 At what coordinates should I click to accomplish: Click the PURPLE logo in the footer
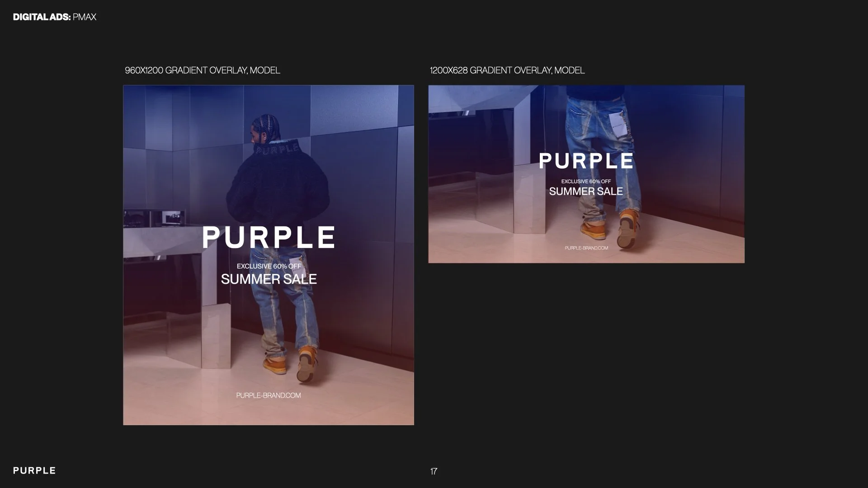[x=34, y=470]
